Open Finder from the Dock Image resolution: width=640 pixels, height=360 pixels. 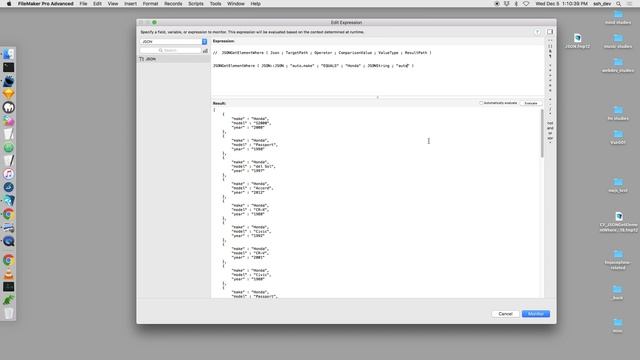coord(9,54)
